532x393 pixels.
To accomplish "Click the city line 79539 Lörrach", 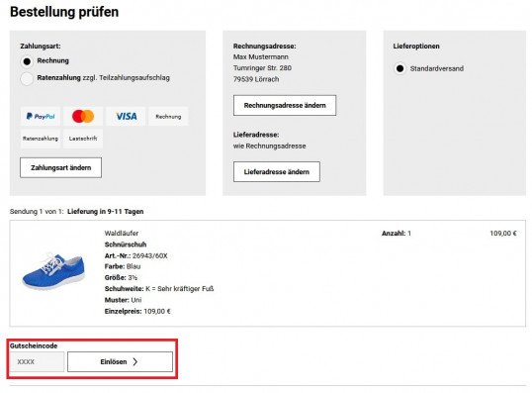I will tap(256, 79).
